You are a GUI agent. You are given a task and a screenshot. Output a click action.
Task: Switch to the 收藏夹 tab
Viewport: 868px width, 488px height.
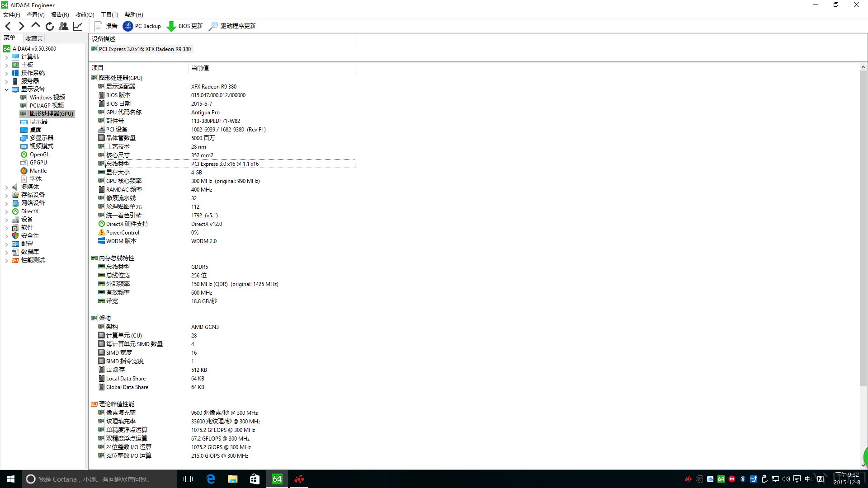pyautogui.click(x=34, y=38)
